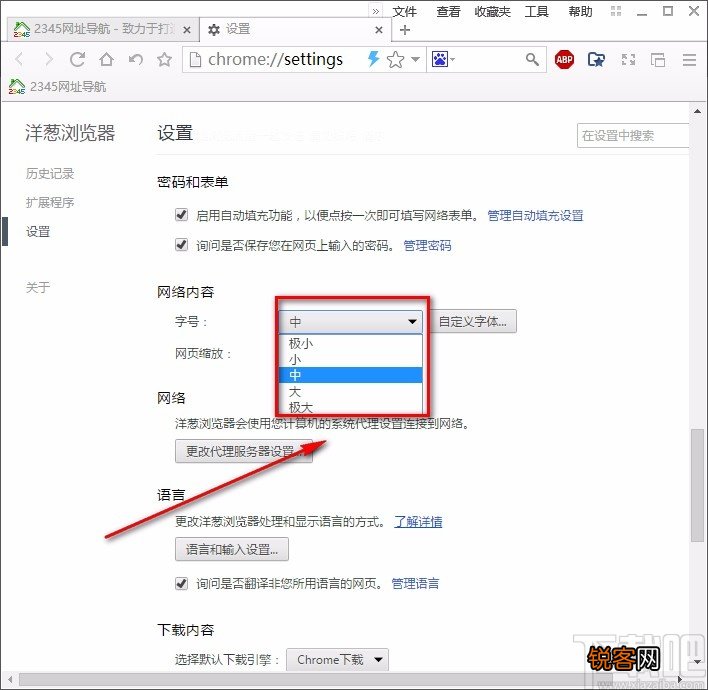Bookmark page with star inside address bar
The image size is (708, 690).
click(396, 59)
